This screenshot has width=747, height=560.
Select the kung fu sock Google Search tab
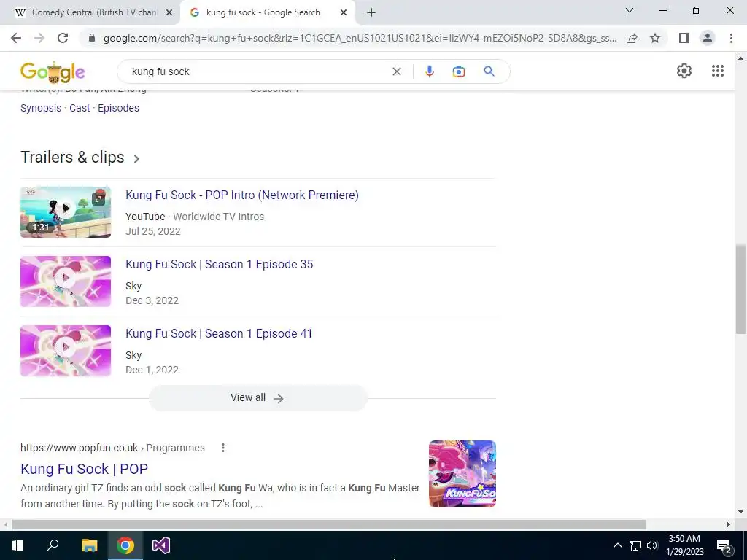point(263,12)
